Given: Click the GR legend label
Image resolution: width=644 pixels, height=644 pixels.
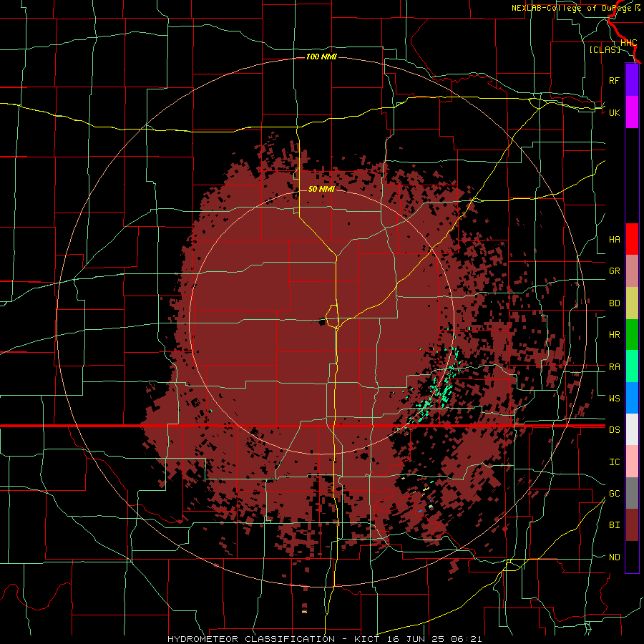Looking at the screenshot, I should coord(615,271).
